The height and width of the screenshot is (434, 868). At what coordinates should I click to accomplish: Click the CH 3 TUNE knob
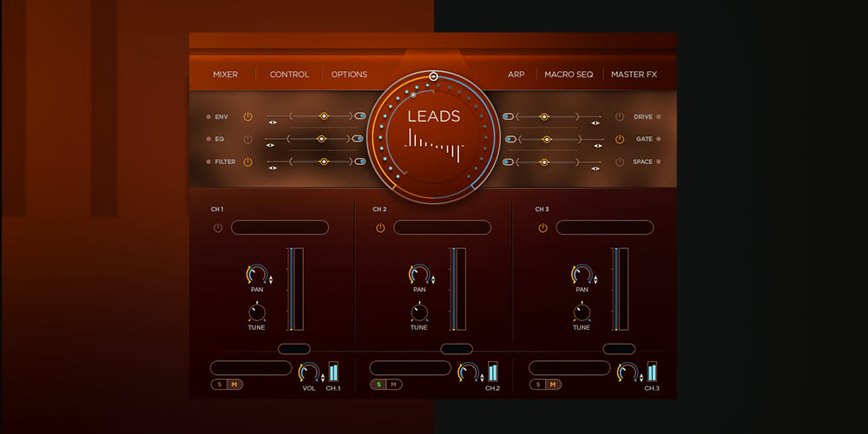pyautogui.click(x=582, y=312)
